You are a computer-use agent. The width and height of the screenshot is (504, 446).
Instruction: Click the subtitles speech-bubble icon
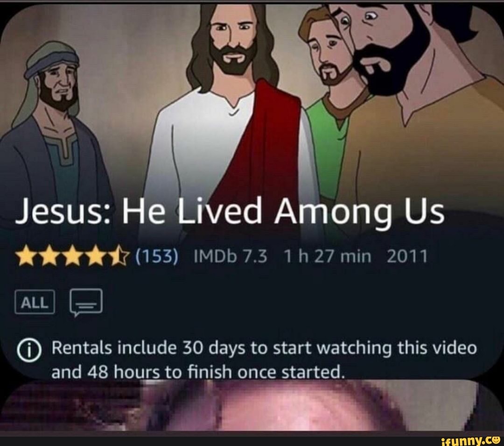pos(86,302)
